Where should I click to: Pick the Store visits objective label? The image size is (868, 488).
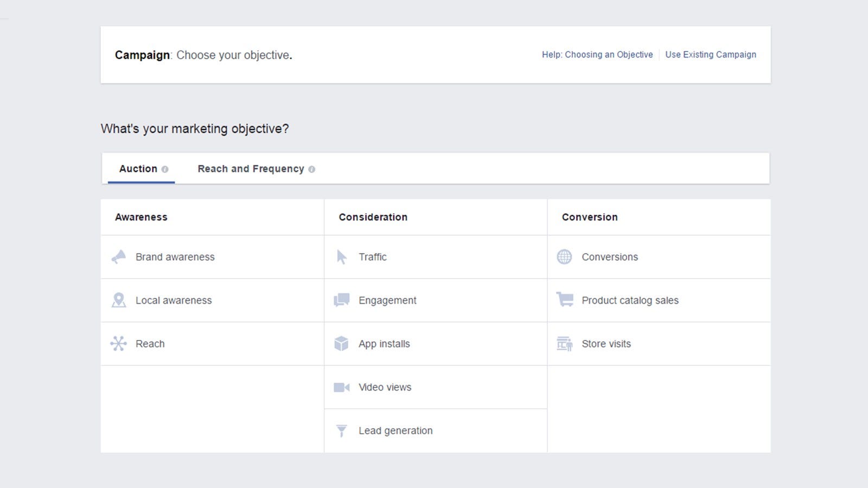pyautogui.click(x=606, y=344)
